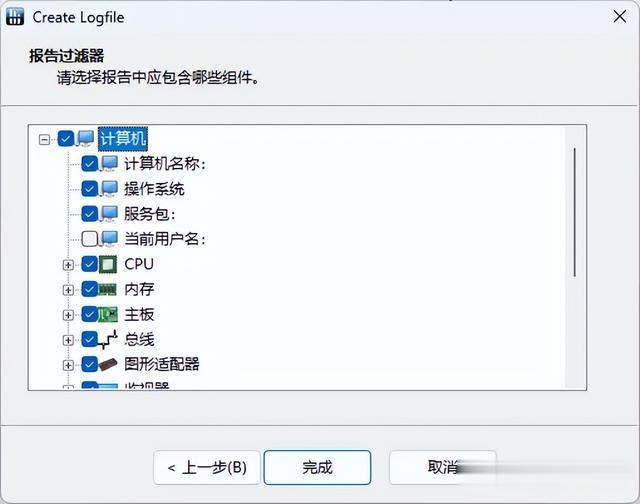Click the motherboard icon beside 主板
Screen dimensions: 640x504
click(x=108, y=315)
